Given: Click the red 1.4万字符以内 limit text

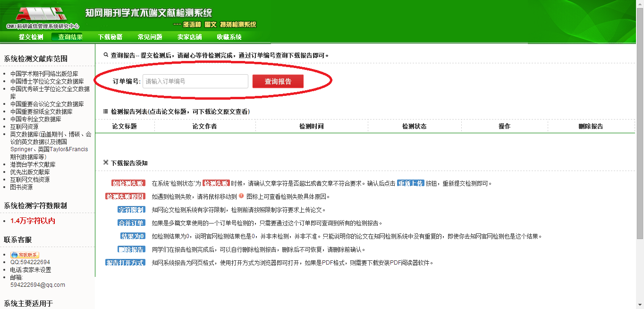Looking at the screenshot, I should click(33, 221).
